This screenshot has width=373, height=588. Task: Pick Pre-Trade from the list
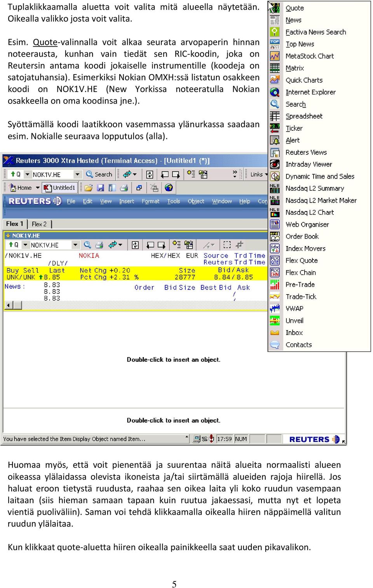click(x=300, y=285)
